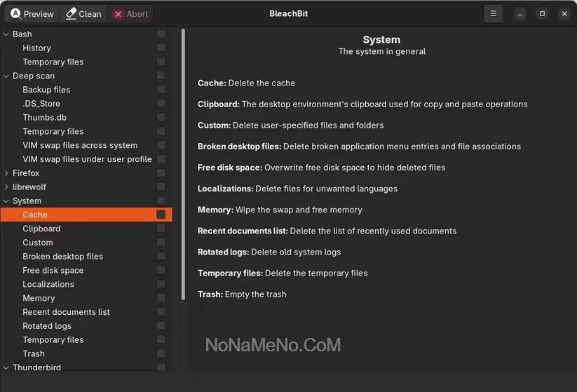Expand the librewolf tree section
The width and height of the screenshot is (577, 392).
pos(6,187)
